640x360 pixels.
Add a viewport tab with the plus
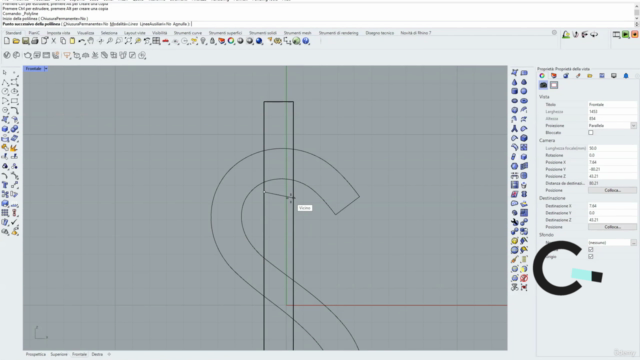pyautogui.click(x=109, y=354)
